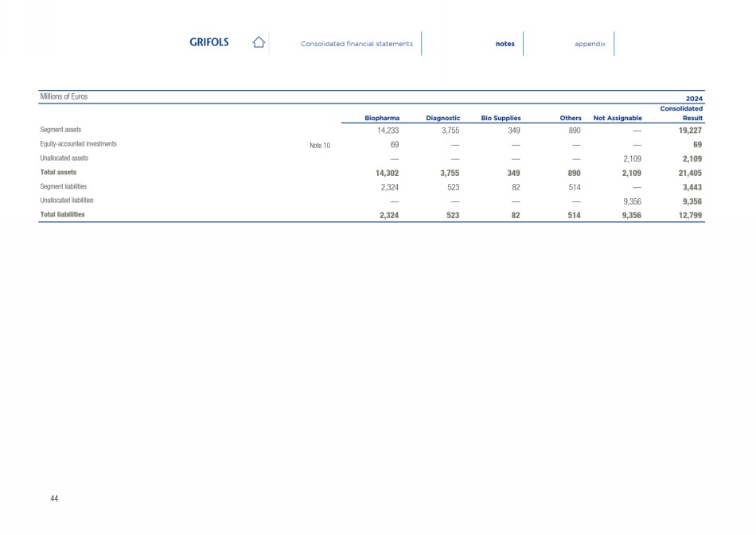Click the Biopharma column header

tap(381, 118)
